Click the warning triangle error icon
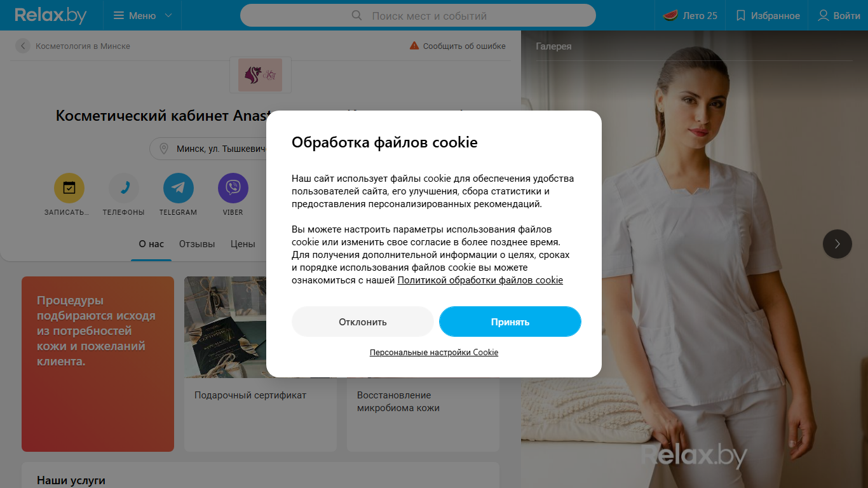Viewport: 868px width, 488px height. (414, 46)
